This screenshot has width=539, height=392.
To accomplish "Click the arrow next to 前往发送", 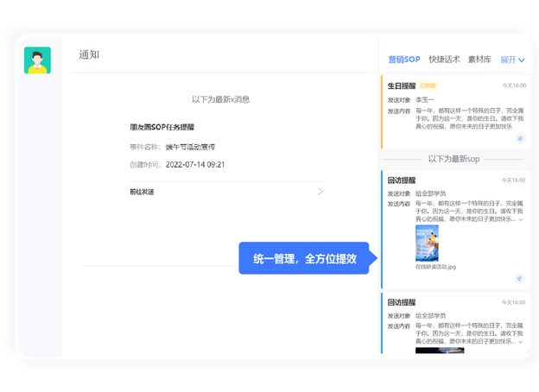I will 320,192.
